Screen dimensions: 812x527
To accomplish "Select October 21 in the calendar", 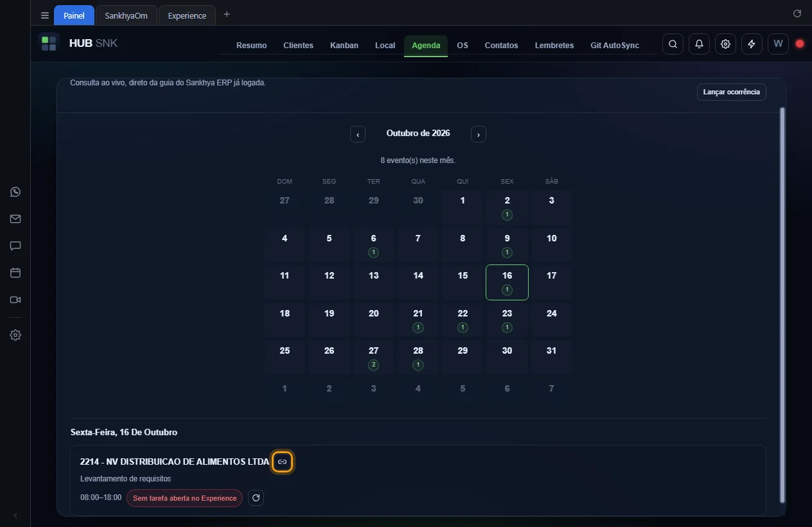I will tap(418, 320).
